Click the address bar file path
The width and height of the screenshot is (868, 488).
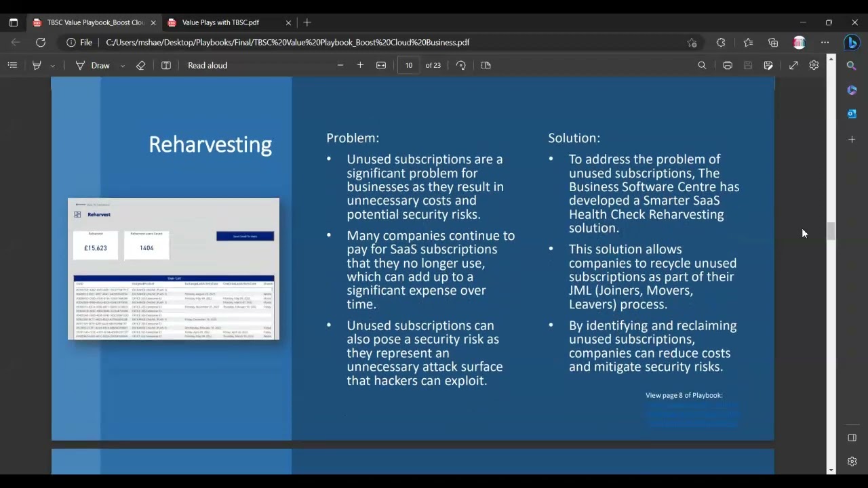point(288,42)
